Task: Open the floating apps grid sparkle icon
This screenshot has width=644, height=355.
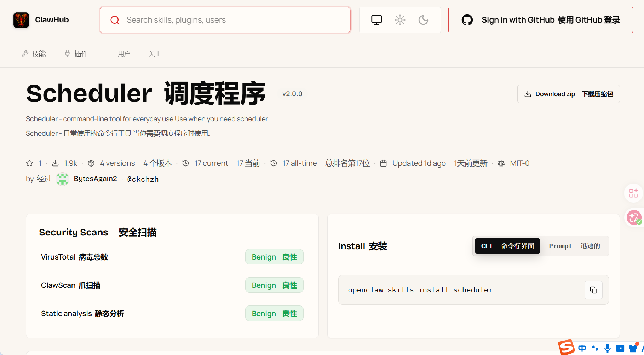Action: (x=633, y=193)
